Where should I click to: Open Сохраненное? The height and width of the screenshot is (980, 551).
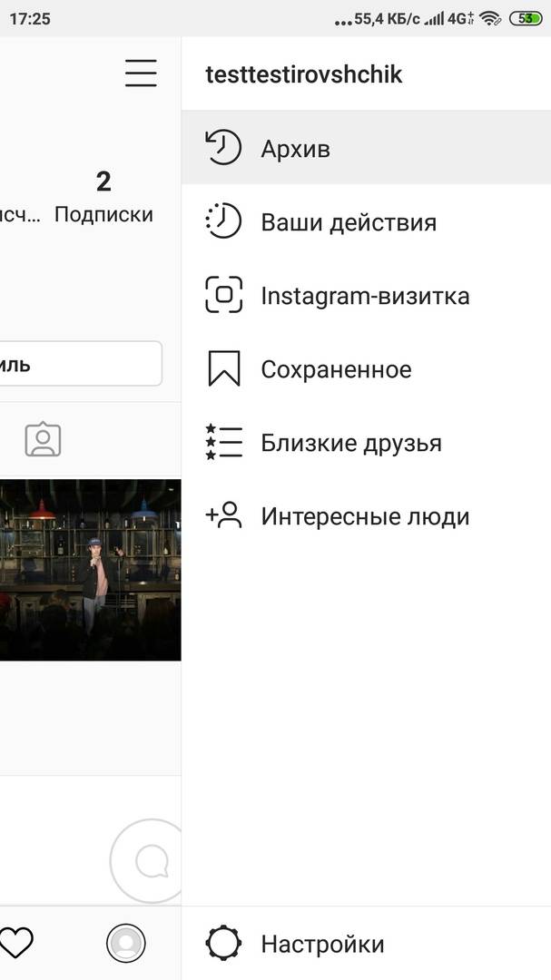[x=366, y=368]
